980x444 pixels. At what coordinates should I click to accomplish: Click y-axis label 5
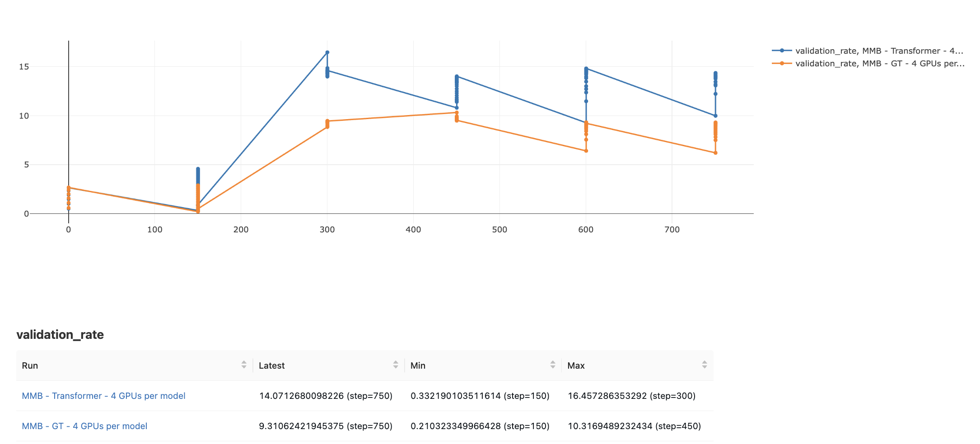pos(27,165)
